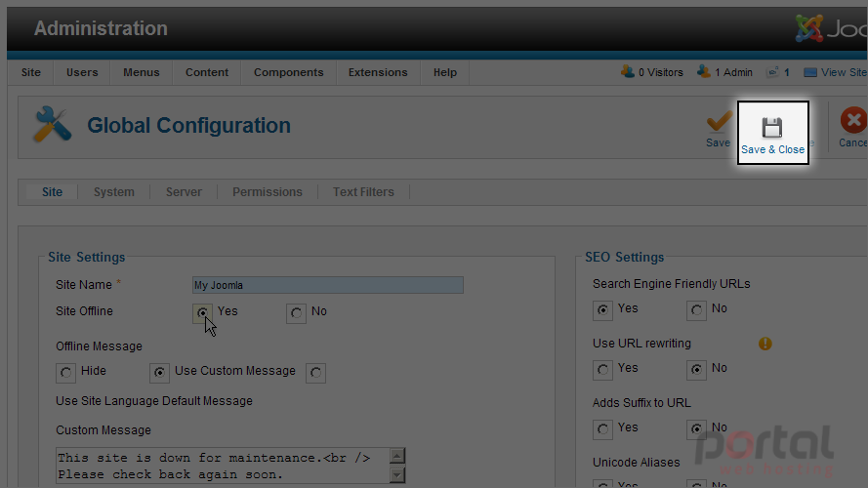Switch to the Text Filters tab

point(363,192)
